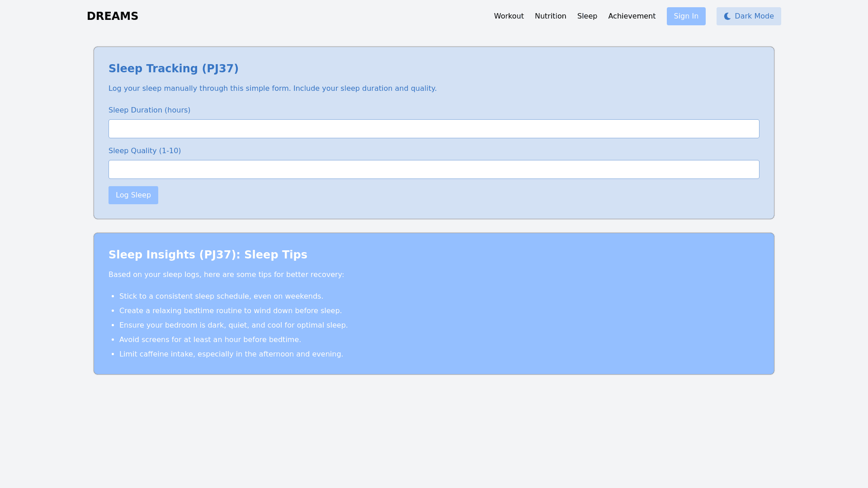This screenshot has height=488, width=868.
Task: Open the Nutrition section
Action: 550,16
